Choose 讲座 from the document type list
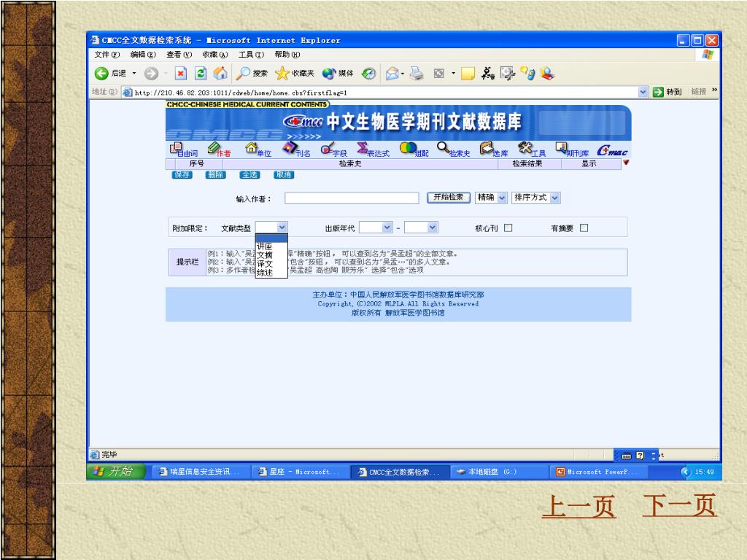 (x=271, y=246)
